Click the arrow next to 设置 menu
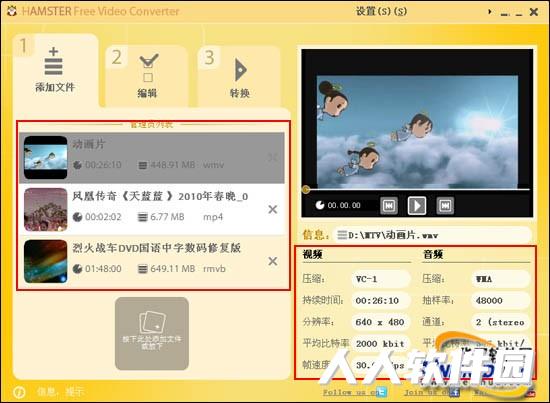The image size is (550, 403). (x=490, y=12)
